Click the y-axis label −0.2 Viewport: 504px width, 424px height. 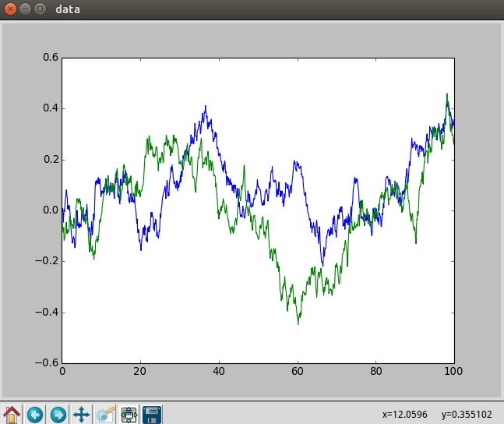47,261
